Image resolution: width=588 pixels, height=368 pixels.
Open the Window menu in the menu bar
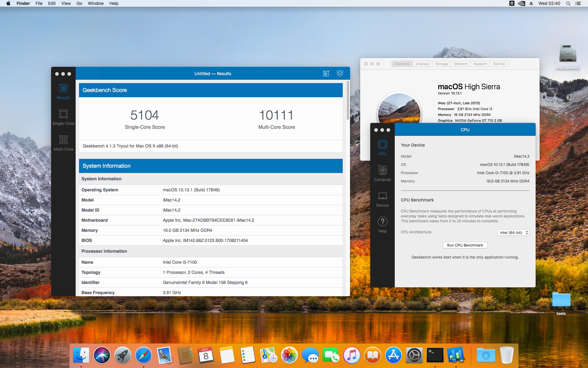click(96, 3)
